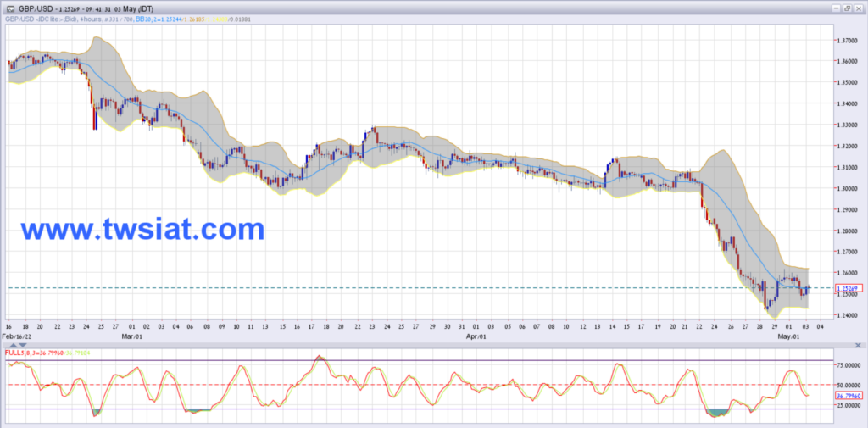Click the 1.30000 price axis label

click(846, 189)
